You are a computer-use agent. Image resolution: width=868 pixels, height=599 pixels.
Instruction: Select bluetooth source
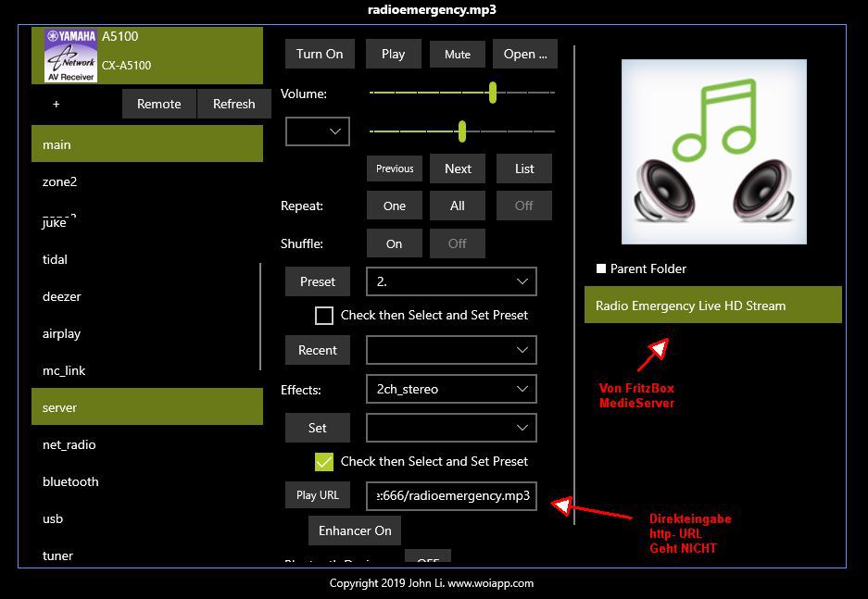[147, 481]
